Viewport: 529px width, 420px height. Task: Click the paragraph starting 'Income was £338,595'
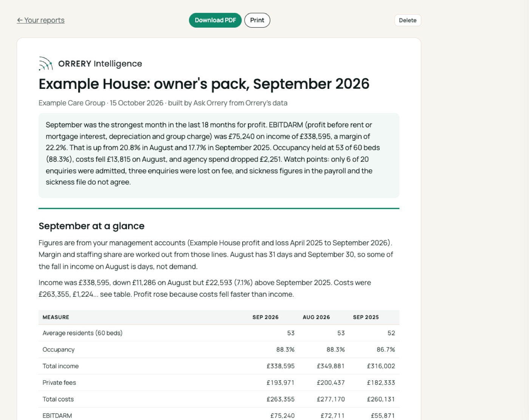tap(205, 288)
